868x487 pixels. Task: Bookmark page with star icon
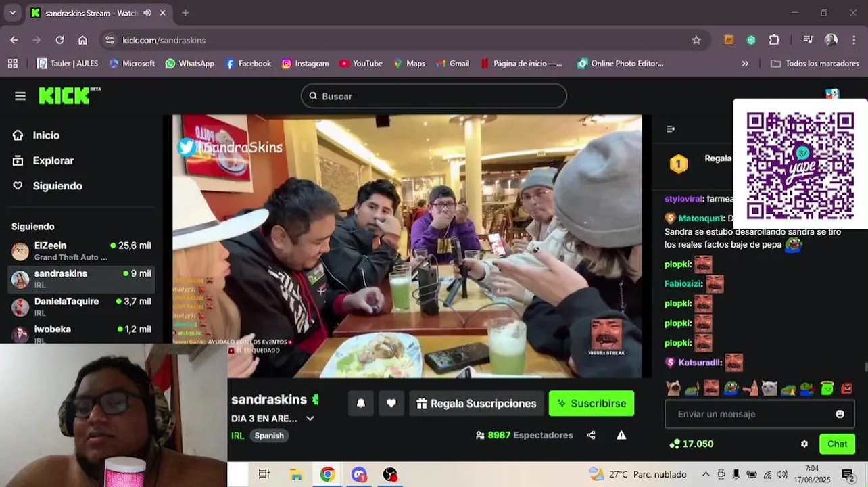coord(696,40)
